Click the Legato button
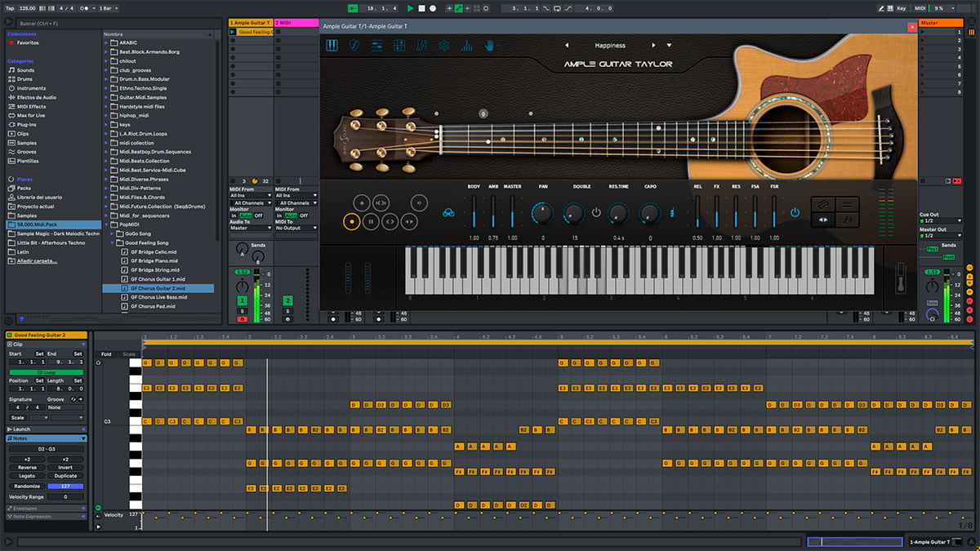Image resolution: width=980 pixels, height=551 pixels. 26,476
